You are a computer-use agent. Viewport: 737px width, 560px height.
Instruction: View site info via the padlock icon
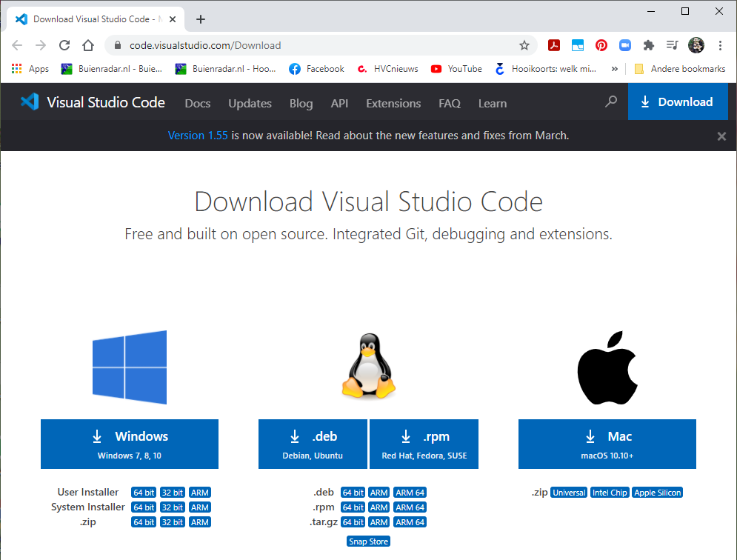pyautogui.click(x=118, y=45)
